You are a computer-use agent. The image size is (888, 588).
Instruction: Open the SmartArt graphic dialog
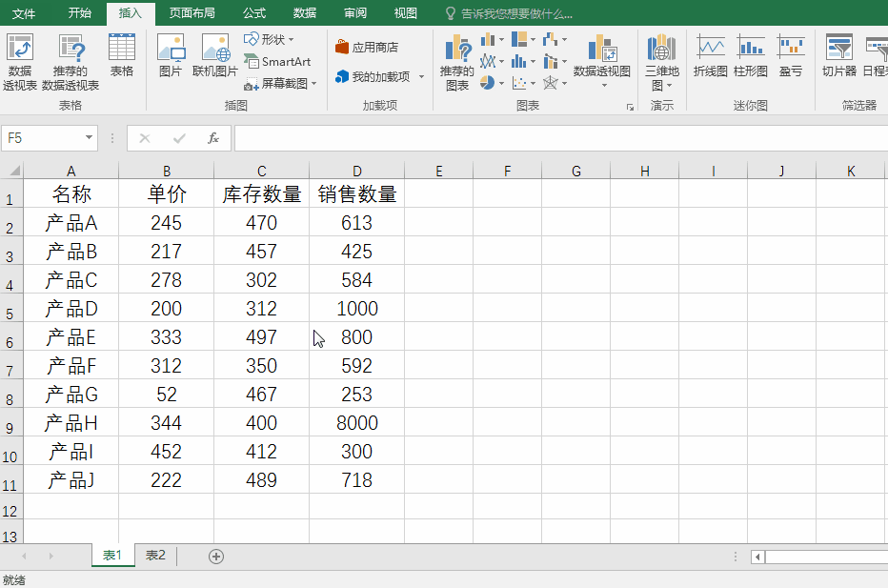(277, 61)
